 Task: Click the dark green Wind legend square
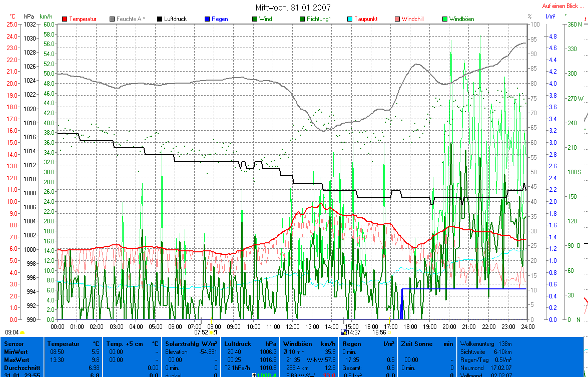pyautogui.click(x=255, y=19)
